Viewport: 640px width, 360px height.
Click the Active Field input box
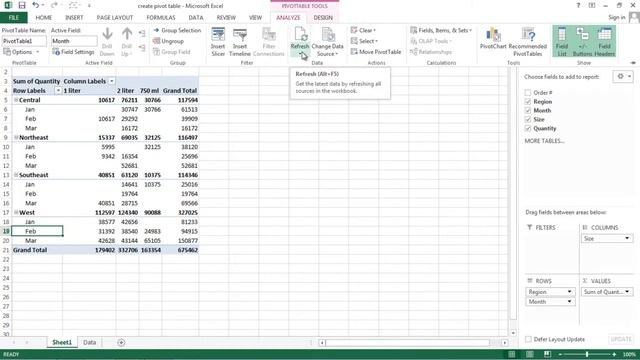pos(74,41)
